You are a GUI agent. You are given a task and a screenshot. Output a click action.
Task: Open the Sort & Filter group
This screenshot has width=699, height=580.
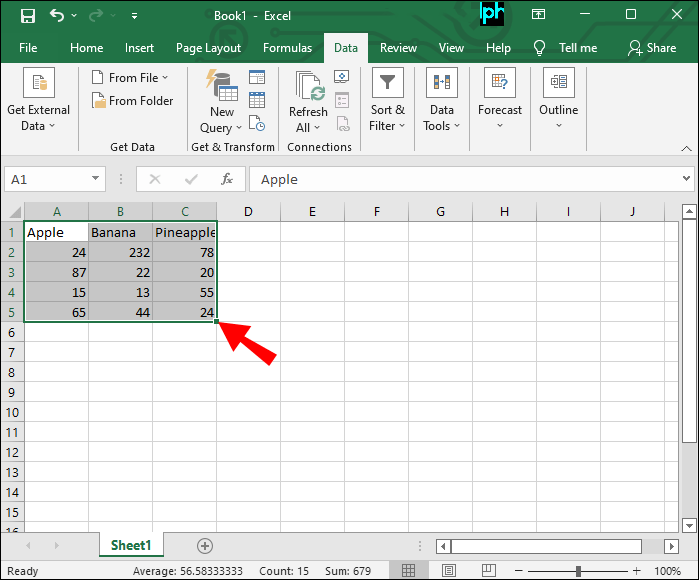387,101
